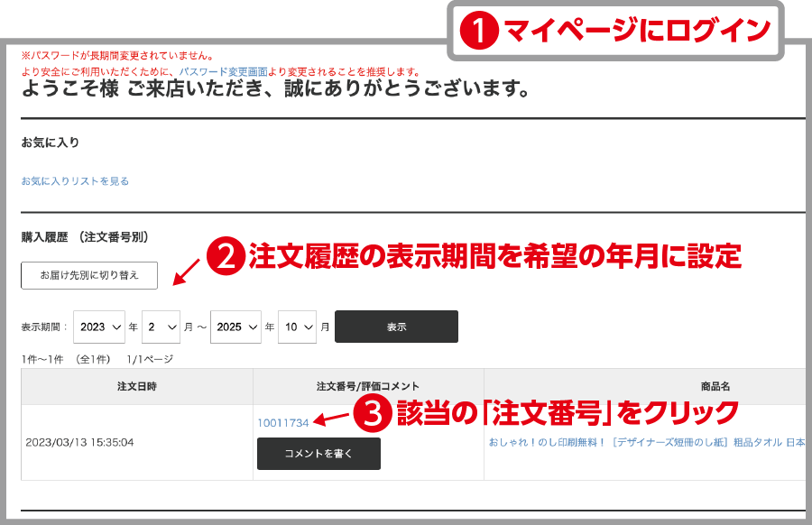Expand the end year dropdown showing 2025
Screen dimensions: 812x525
[235, 327]
